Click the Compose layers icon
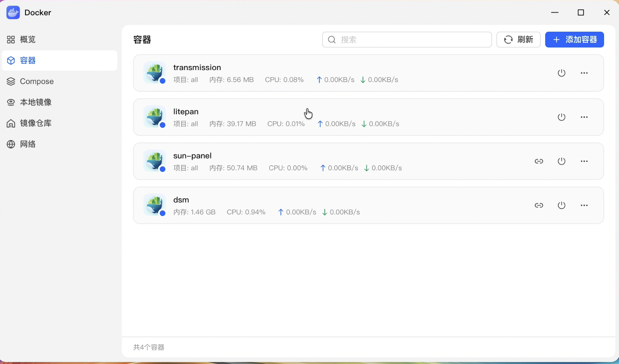This screenshot has width=619, height=364. tap(11, 81)
